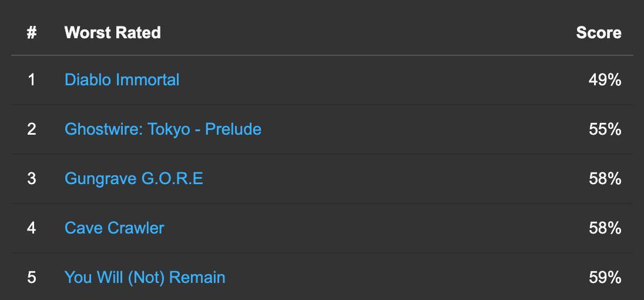The image size is (644, 300).
Task: Click the 49% score for Diablo Immortal
Action: click(x=605, y=79)
